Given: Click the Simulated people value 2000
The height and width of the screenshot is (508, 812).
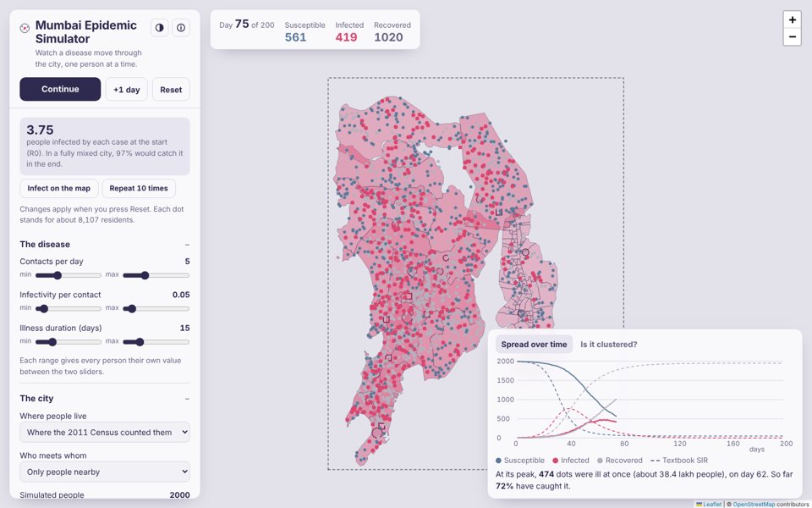Looking at the screenshot, I should 179,495.
